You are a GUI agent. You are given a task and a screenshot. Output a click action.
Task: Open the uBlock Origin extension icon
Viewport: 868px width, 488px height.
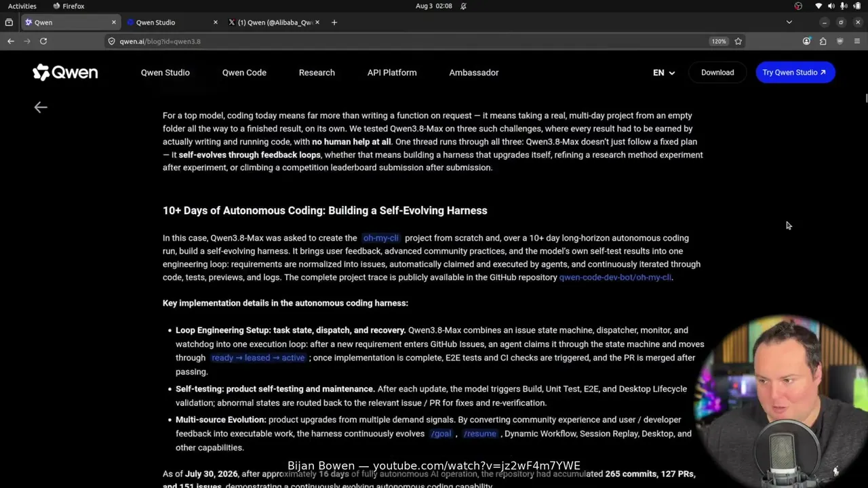coord(840,41)
